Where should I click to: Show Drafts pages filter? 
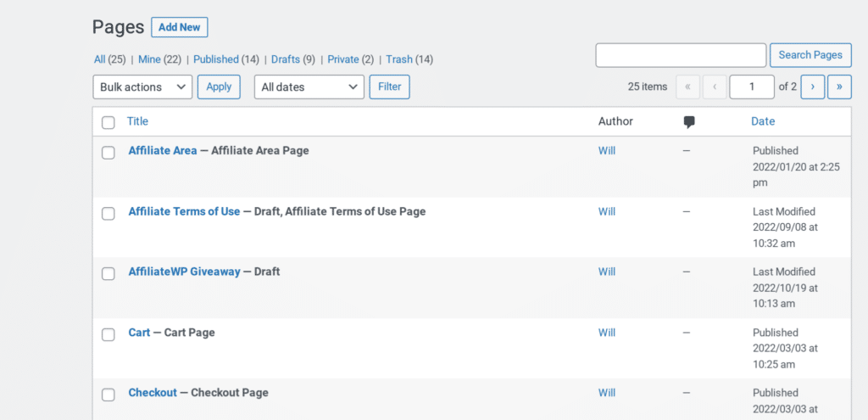coord(285,59)
